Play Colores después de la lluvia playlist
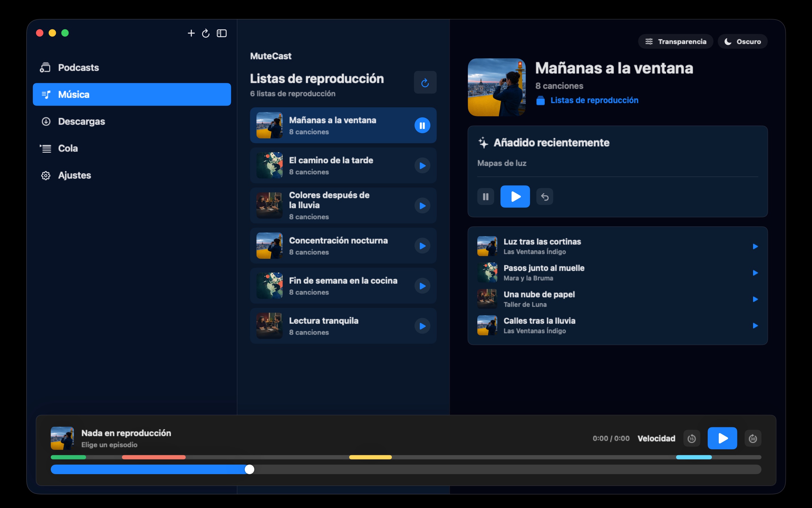 422,206
